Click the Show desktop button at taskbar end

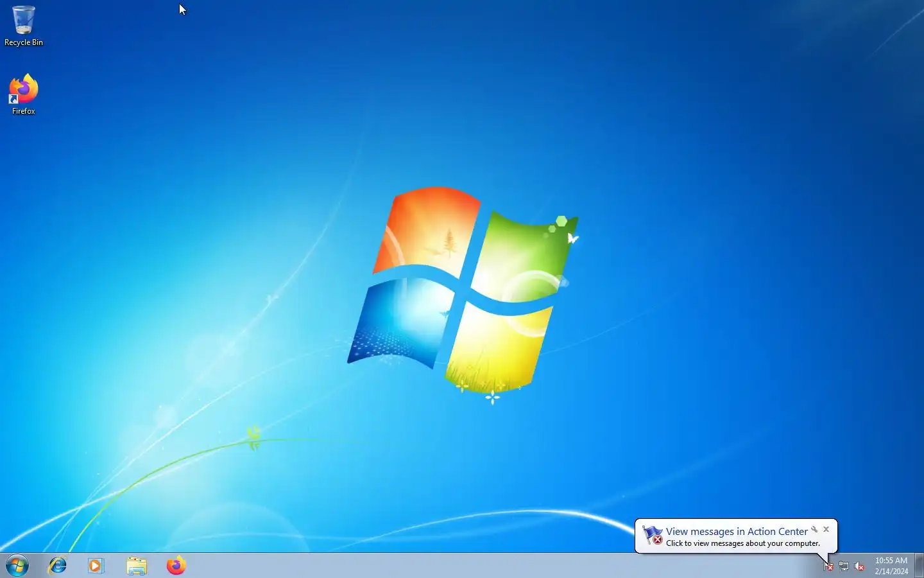tap(919, 566)
